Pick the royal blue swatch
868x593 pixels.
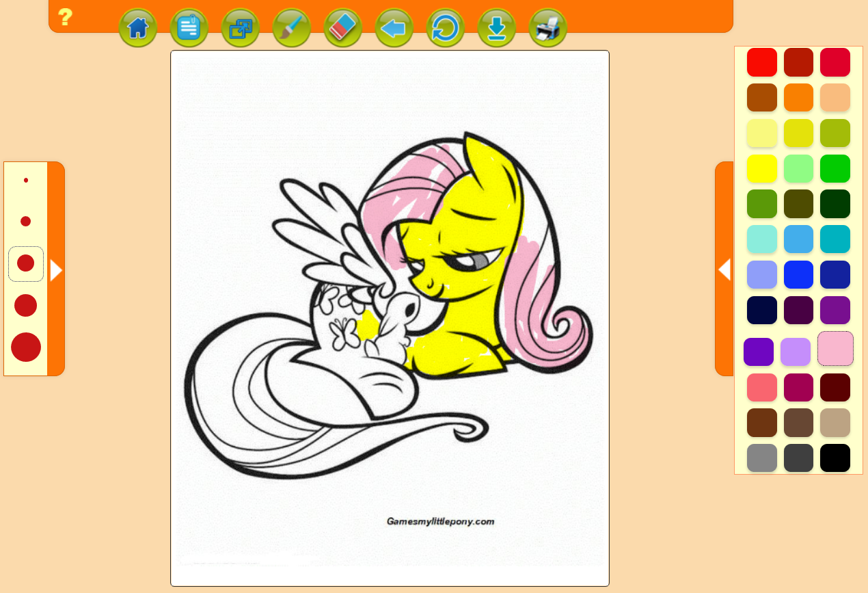(798, 275)
